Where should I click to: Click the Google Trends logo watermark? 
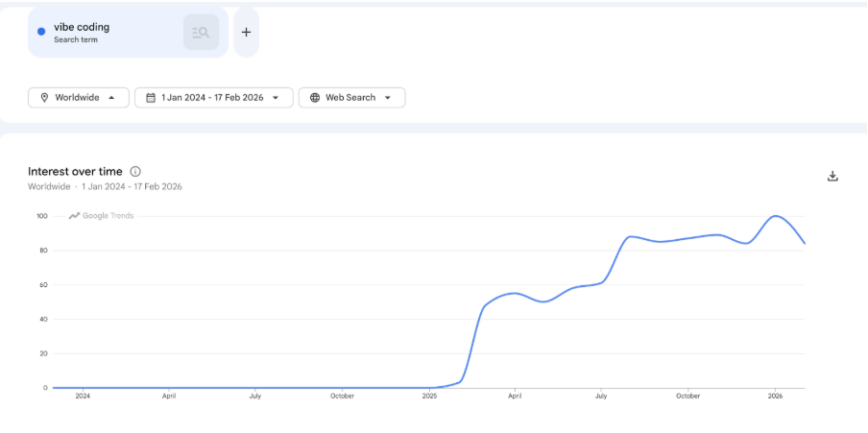pos(101,216)
